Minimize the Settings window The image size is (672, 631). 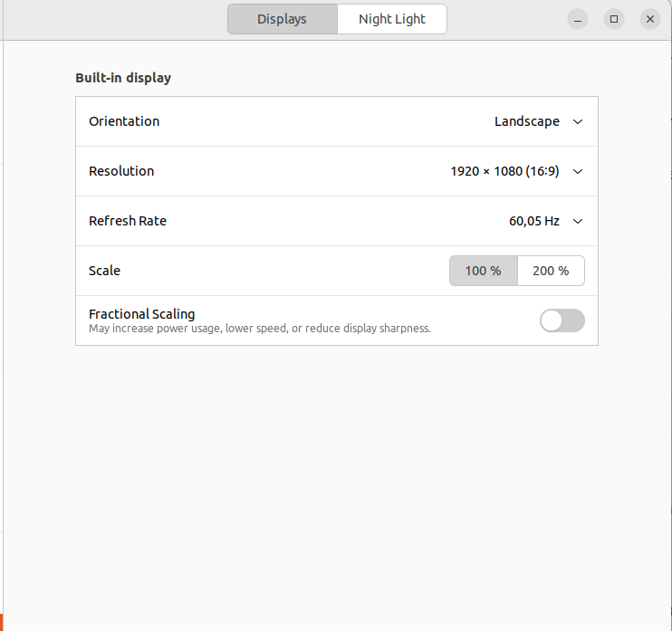(x=577, y=19)
